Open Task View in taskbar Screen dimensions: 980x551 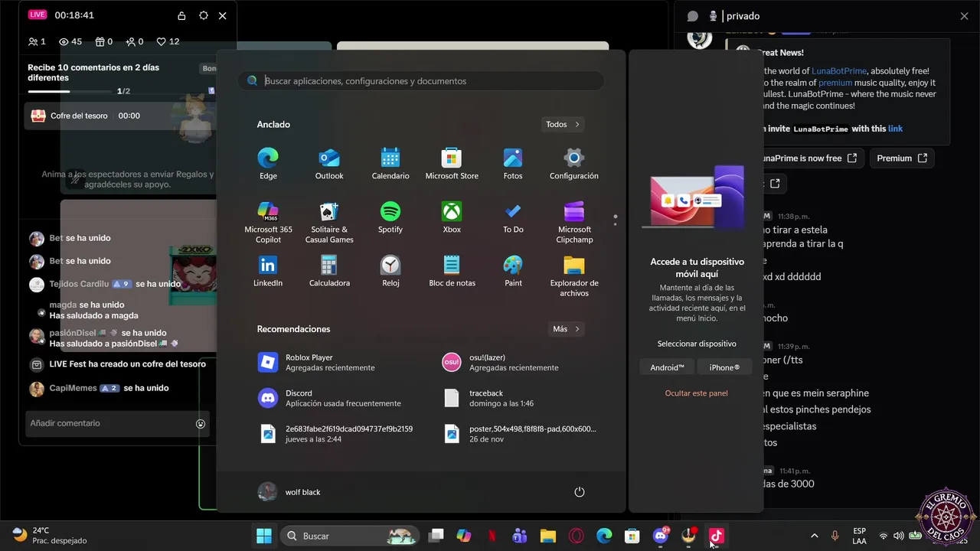436,536
